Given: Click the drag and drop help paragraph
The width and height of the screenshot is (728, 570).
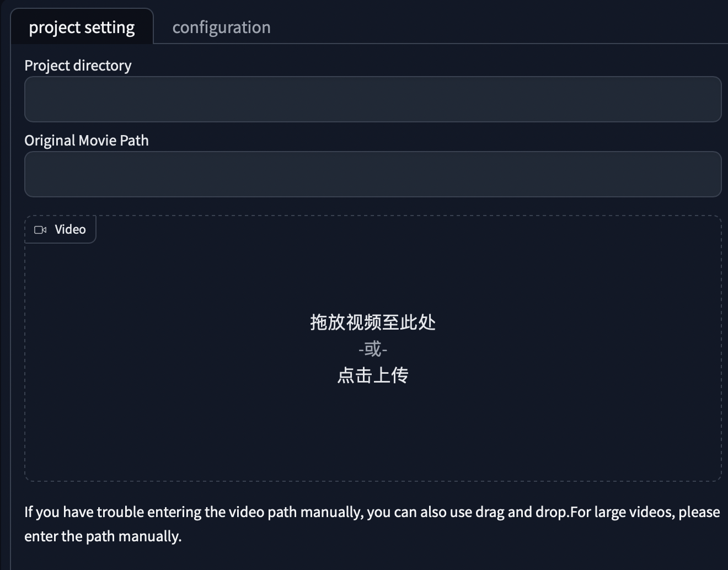Looking at the screenshot, I should point(372,524).
